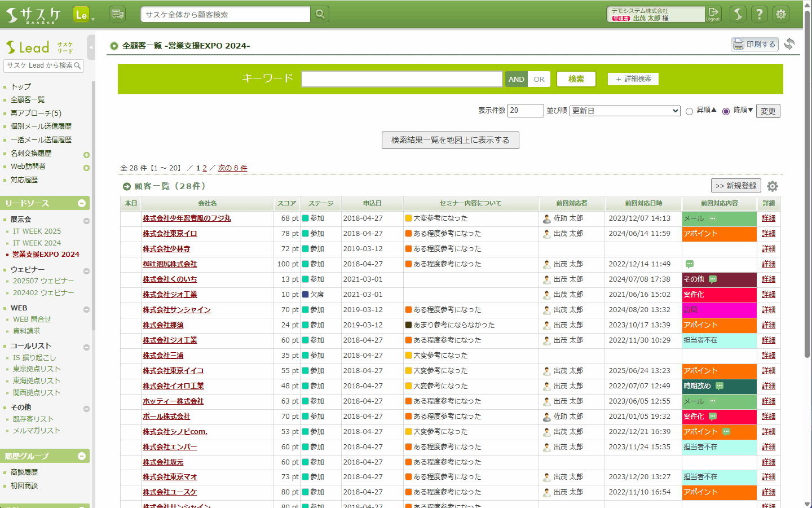Open 再アプローチ(5) in sidebar menu
Viewport: 812px width, 508px height.
36,113
